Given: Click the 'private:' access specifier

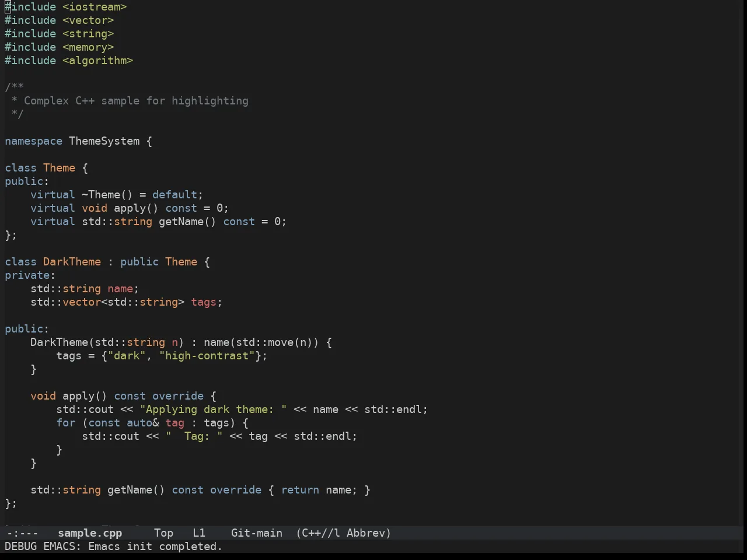Looking at the screenshot, I should point(30,275).
